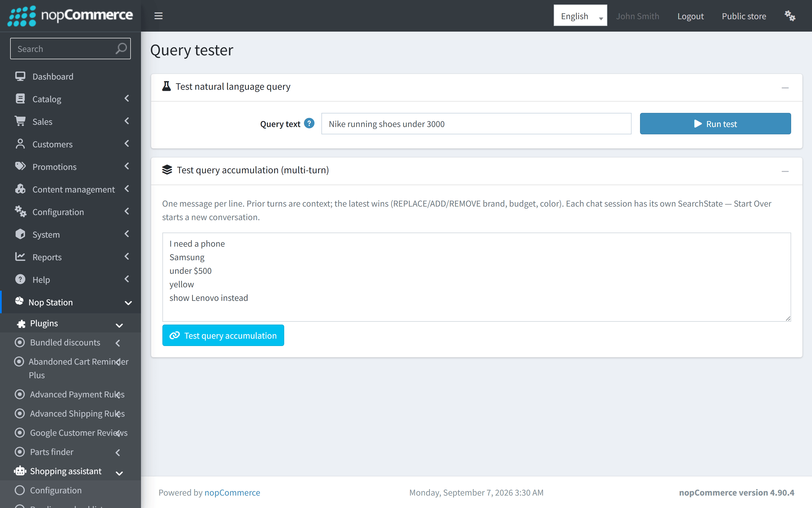
Task: Collapse the Test natural language query panel
Action: [785, 88]
